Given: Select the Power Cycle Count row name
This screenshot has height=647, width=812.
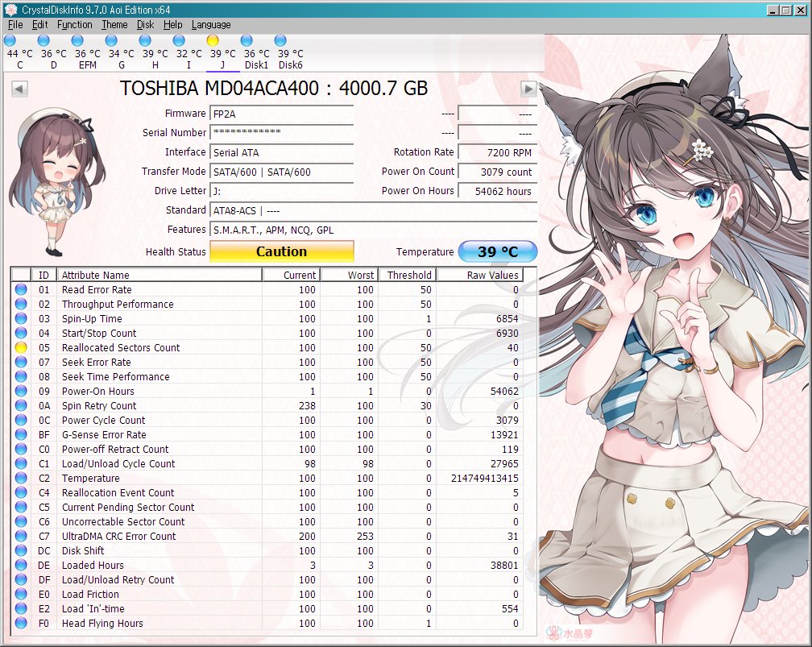Looking at the screenshot, I should point(104,420).
